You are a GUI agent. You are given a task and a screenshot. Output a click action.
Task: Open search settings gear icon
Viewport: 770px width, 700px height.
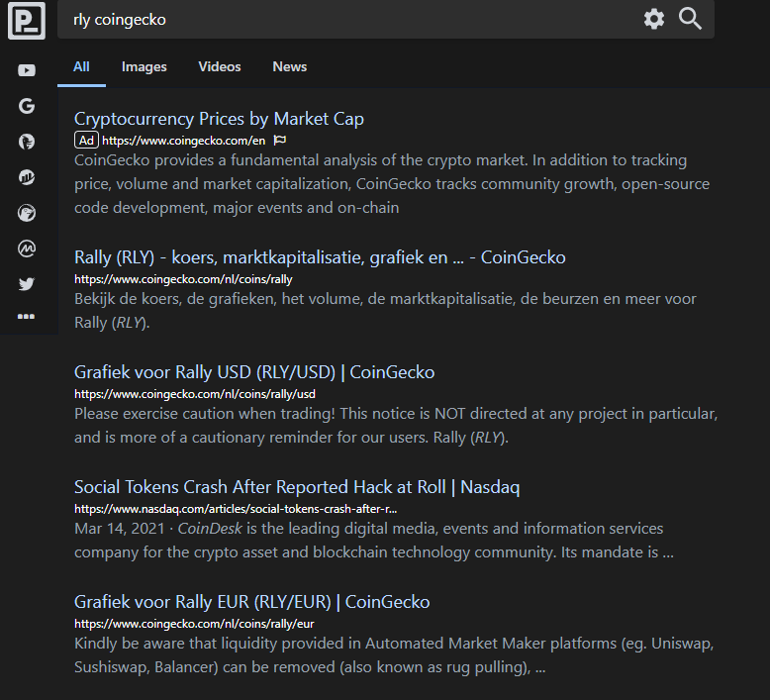[x=654, y=19]
